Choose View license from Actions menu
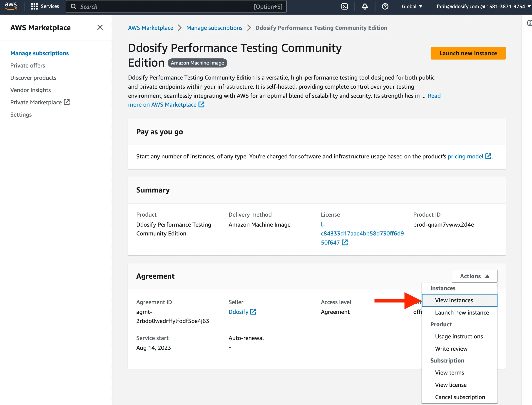This screenshot has height=405, width=532. tap(460, 385)
